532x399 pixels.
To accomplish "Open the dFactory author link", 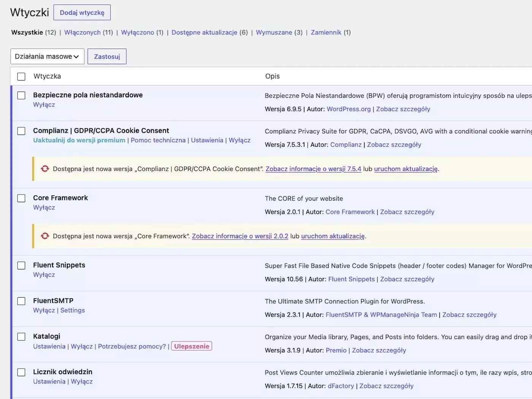I will [341, 386].
